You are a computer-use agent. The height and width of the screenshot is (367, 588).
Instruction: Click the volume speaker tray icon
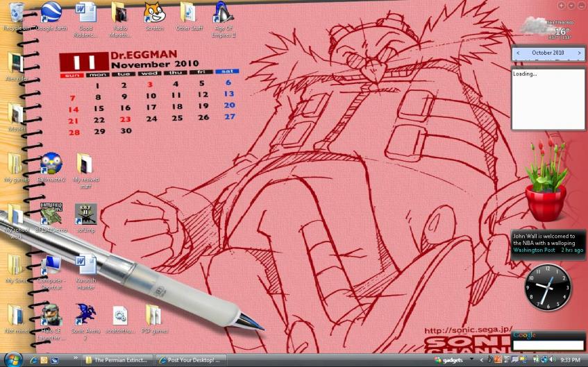pyautogui.click(x=552, y=360)
